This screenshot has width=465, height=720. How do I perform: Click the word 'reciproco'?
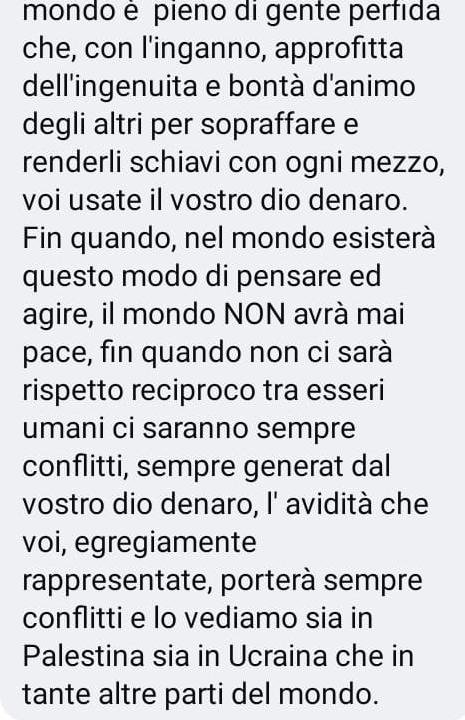(x=193, y=391)
